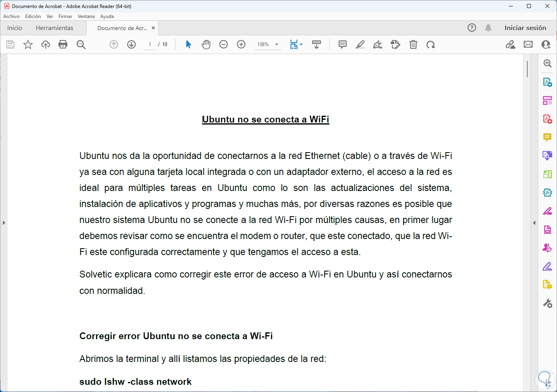The width and height of the screenshot is (557, 392).
Task: Click the scrolling mode keyboard icon
Action: point(317,44)
